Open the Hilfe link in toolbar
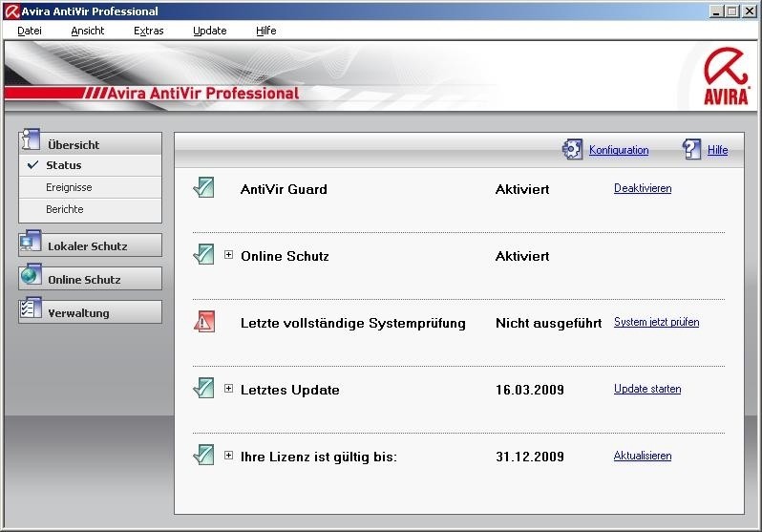The image size is (762, 532). (x=717, y=150)
